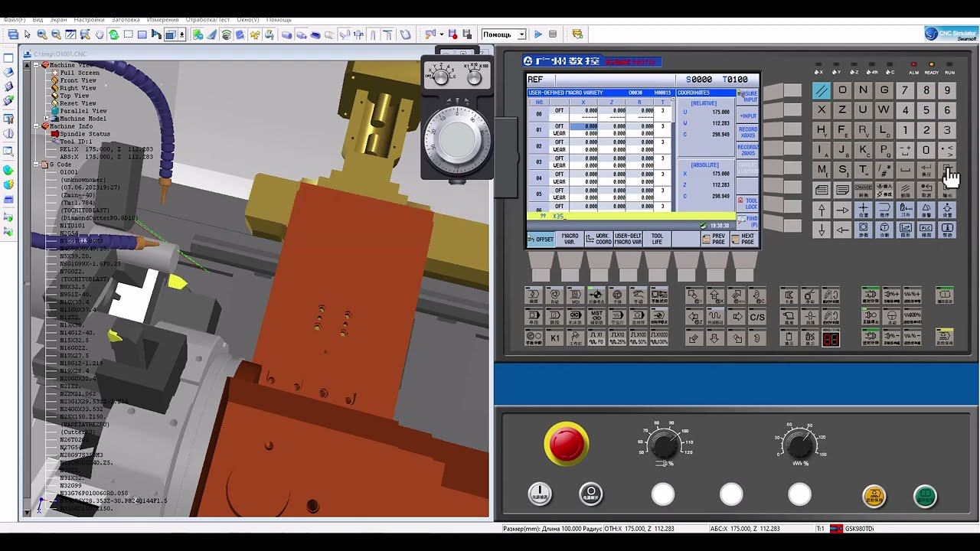The image size is (980, 551).
Task: Collapse the Machine View tree node
Action: pos(36,65)
